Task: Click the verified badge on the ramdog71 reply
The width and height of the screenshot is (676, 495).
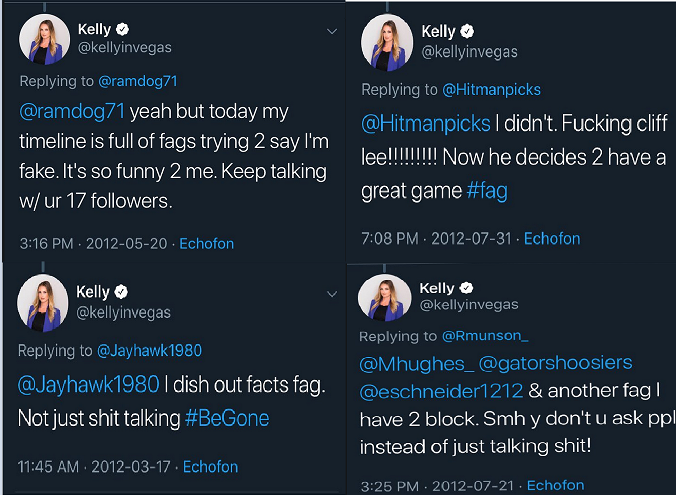Action: (123, 29)
